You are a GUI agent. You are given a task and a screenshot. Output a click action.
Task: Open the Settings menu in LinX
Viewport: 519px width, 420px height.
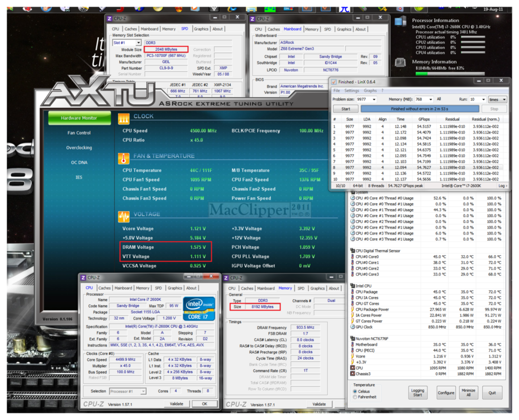(351, 90)
